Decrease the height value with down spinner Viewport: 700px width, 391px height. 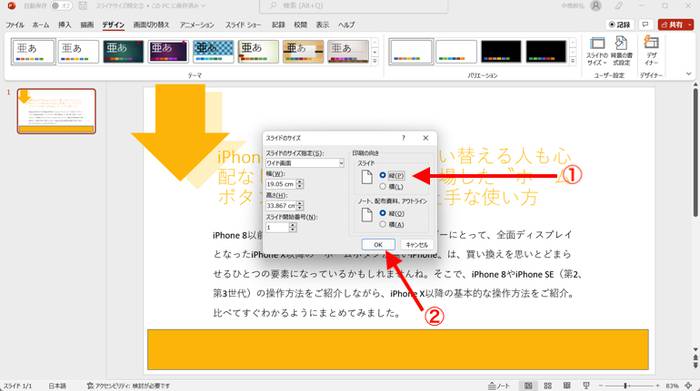(x=300, y=208)
